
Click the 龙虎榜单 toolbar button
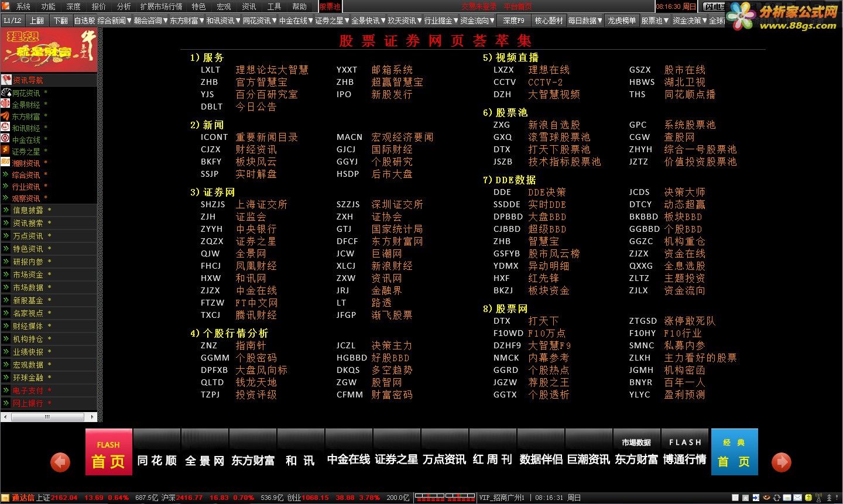[622, 20]
